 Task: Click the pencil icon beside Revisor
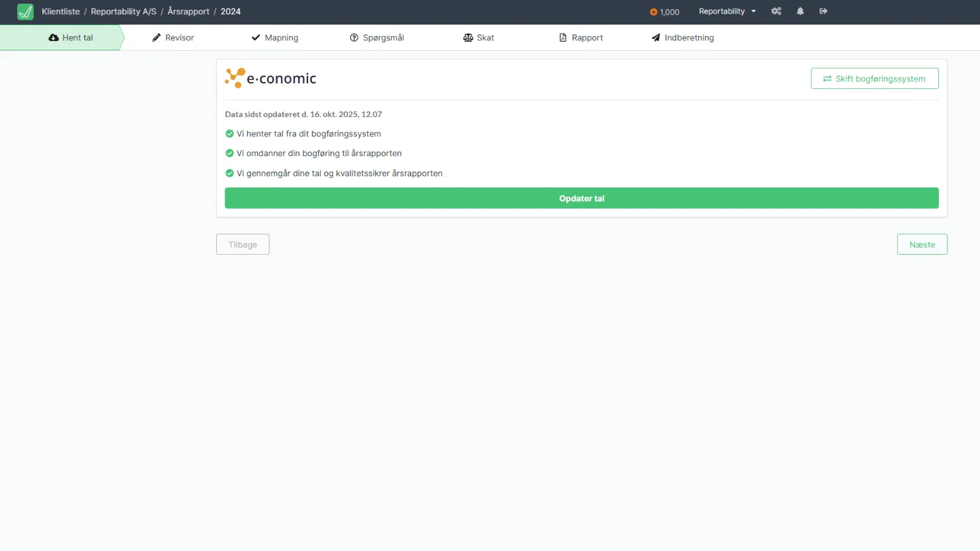coord(156,37)
